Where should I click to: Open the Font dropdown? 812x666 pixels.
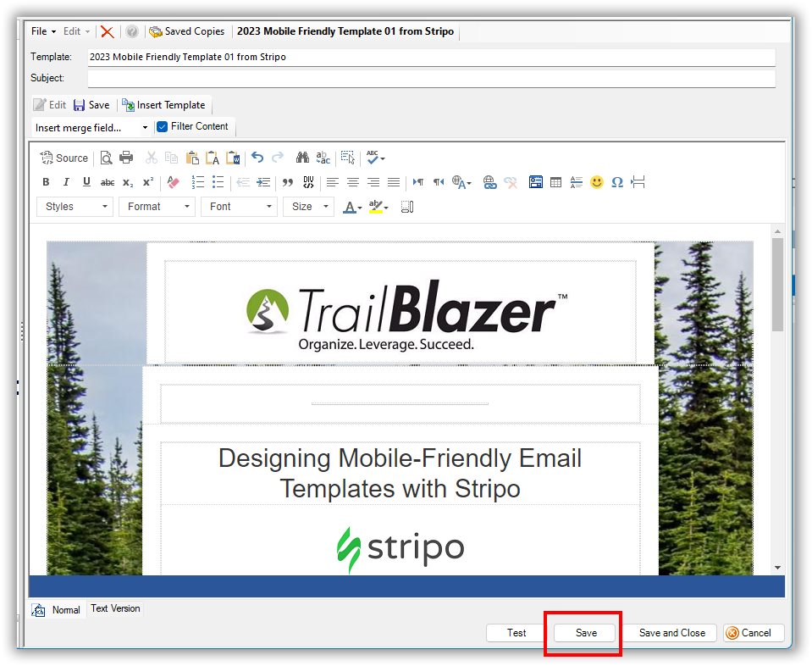(x=240, y=206)
